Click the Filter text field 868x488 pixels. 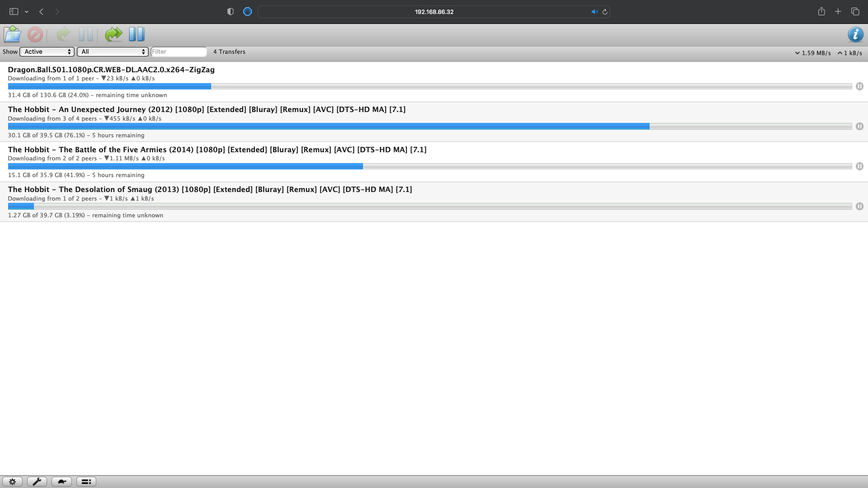coord(179,52)
